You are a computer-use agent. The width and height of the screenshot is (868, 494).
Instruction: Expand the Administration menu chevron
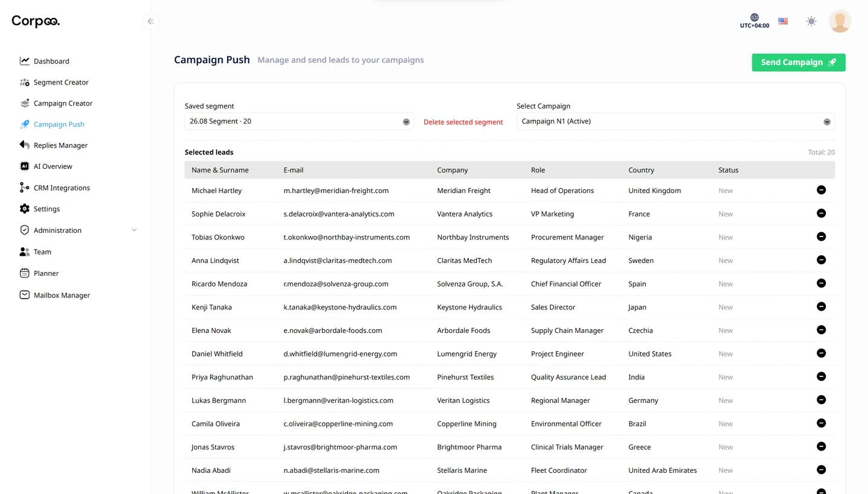coord(134,230)
